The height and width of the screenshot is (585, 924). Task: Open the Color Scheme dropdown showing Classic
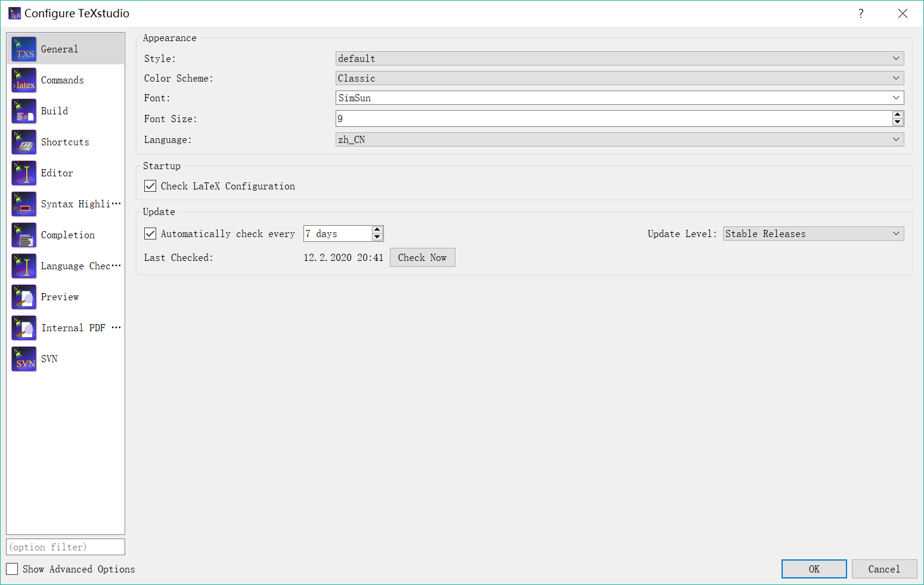pyautogui.click(x=619, y=78)
